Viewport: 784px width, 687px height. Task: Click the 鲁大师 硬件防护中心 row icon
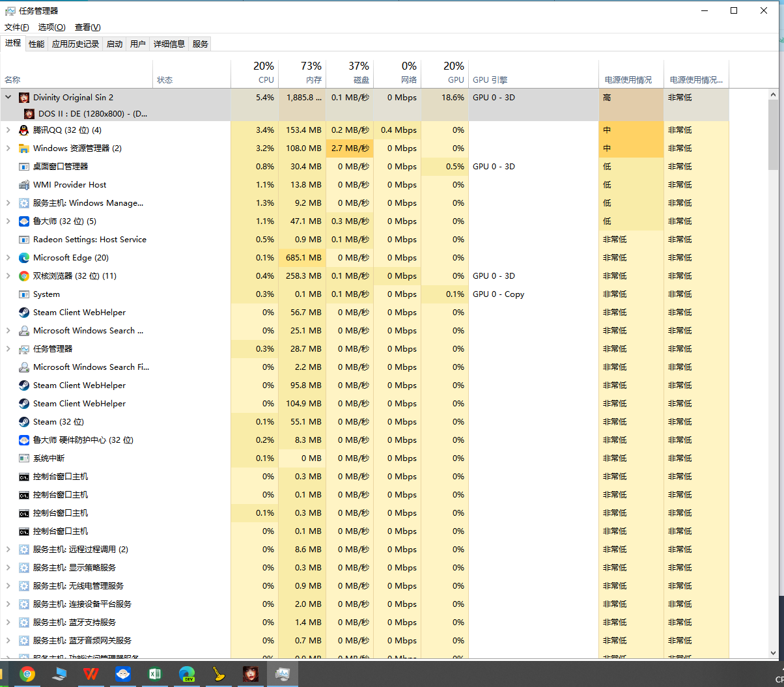[x=24, y=440]
